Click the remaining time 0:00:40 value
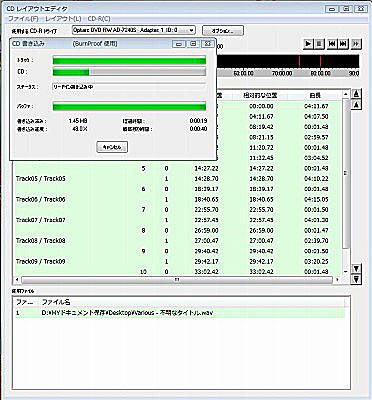 198,129
